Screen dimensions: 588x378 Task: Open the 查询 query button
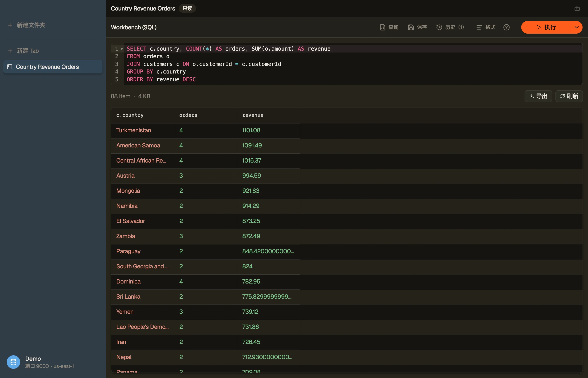389,27
